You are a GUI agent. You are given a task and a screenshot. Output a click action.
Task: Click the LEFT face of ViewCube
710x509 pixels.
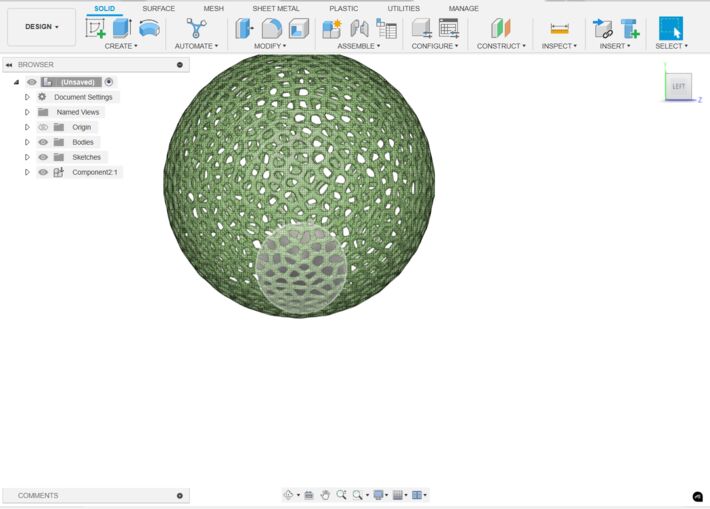coord(678,86)
